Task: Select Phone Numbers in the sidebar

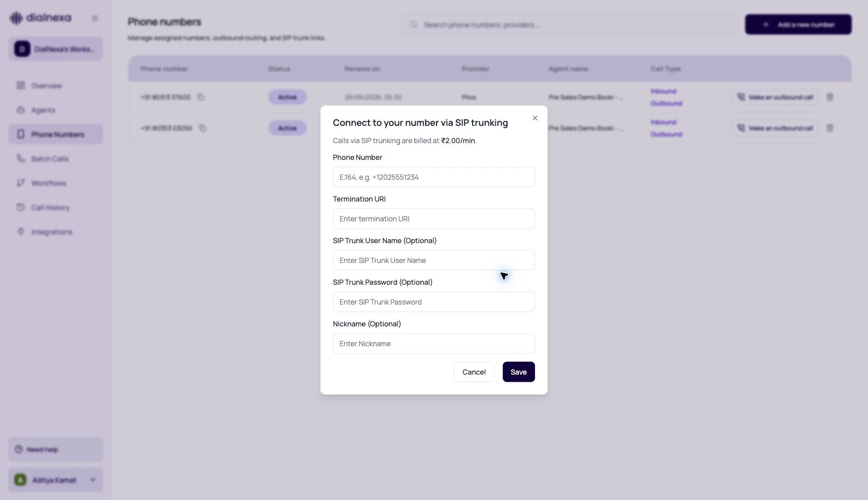Action: tap(56, 135)
